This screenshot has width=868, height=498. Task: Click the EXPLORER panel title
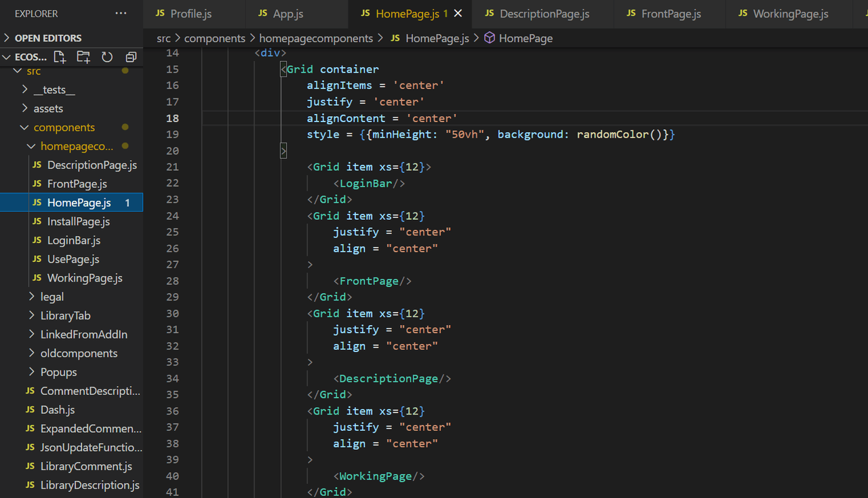point(37,14)
